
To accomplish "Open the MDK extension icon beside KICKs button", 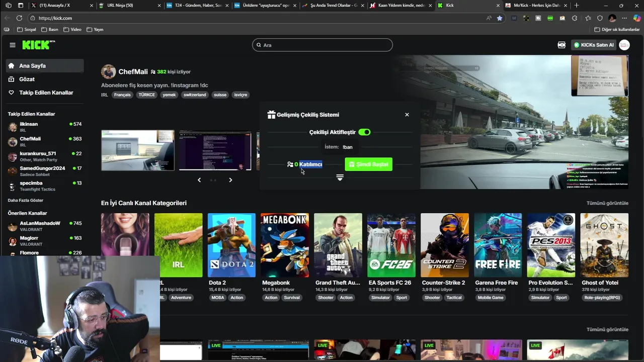I will coord(561,45).
